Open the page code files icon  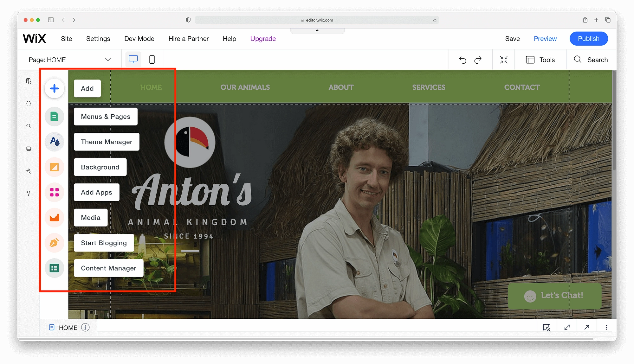pos(29,81)
